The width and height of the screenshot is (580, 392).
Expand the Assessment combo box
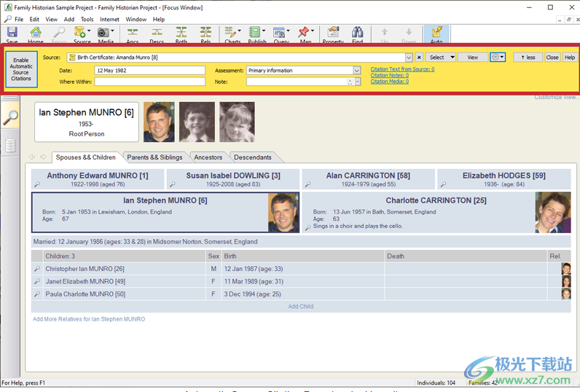point(356,70)
